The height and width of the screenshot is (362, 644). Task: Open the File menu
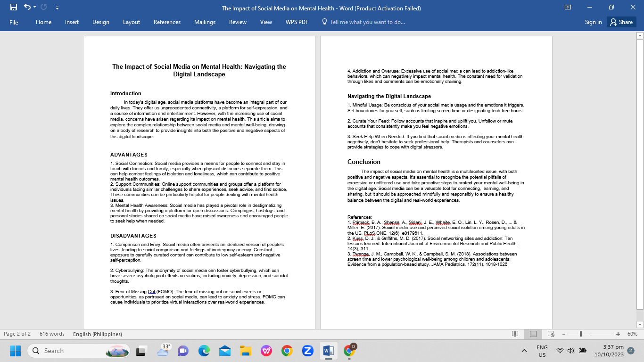(x=14, y=22)
